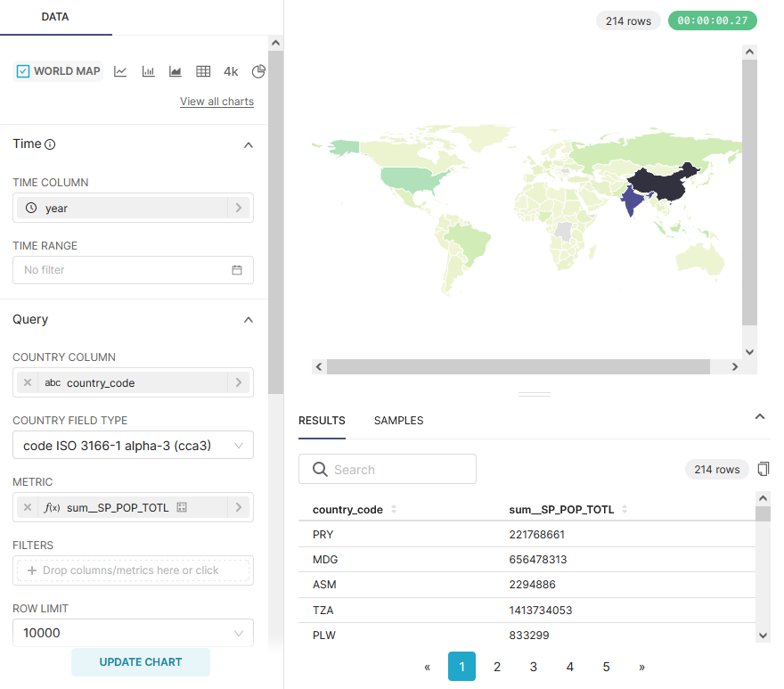Open the Row Limit dropdown
This screenshot has width=784, height=689.
[133, 633]
